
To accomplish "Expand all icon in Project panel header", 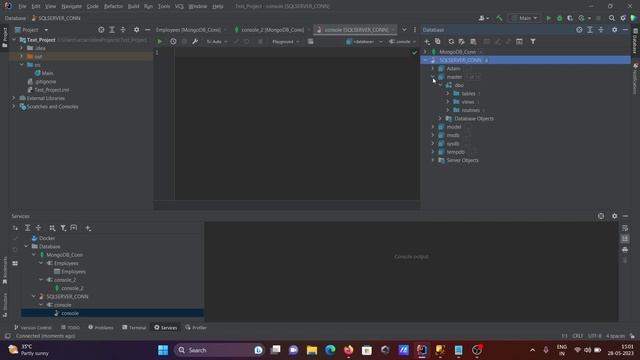I will (x=112, y=30).
